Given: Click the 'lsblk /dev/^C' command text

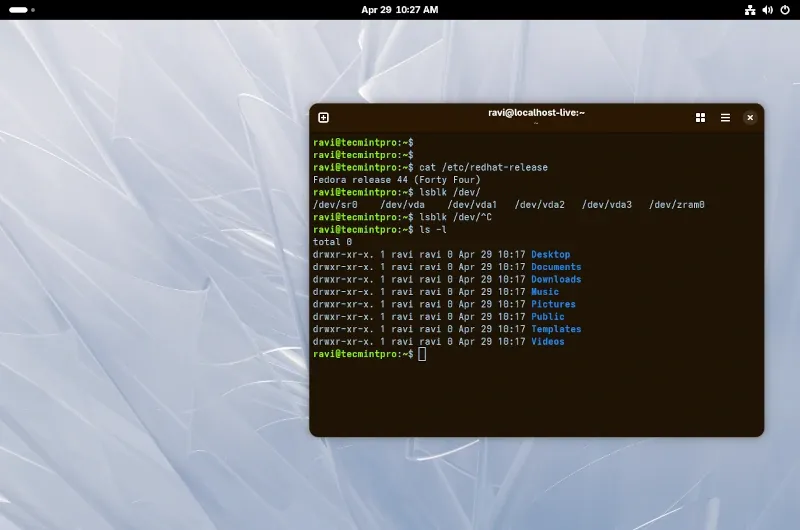Looking at the screenshot, I should (x=455, y=217).
